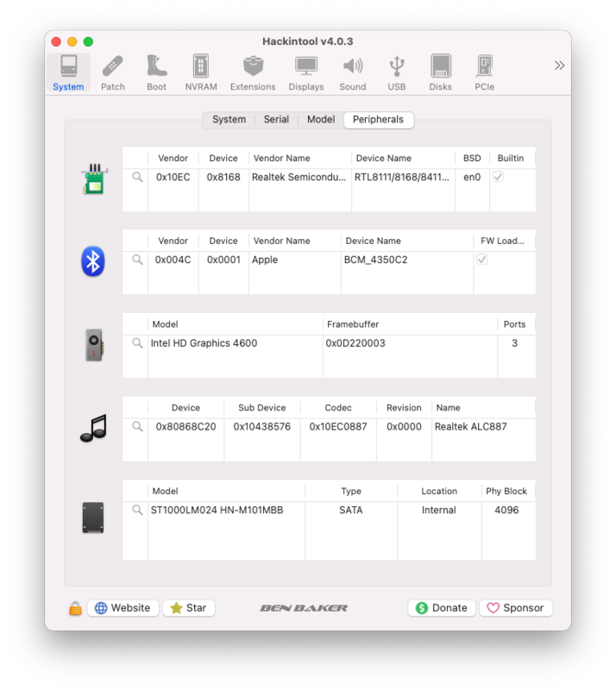The width and height of the screenshot is (616, 690).
Task: Click the BSD column header
Action: 472,158
